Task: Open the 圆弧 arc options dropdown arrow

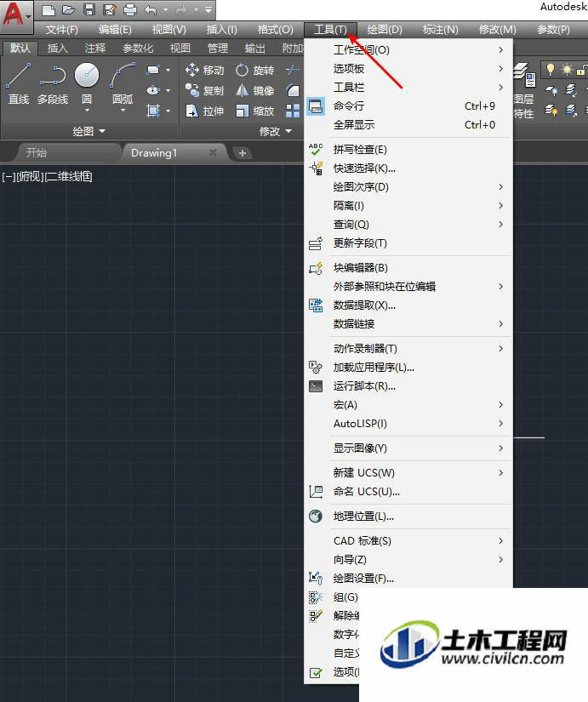Action: (123, 110)
